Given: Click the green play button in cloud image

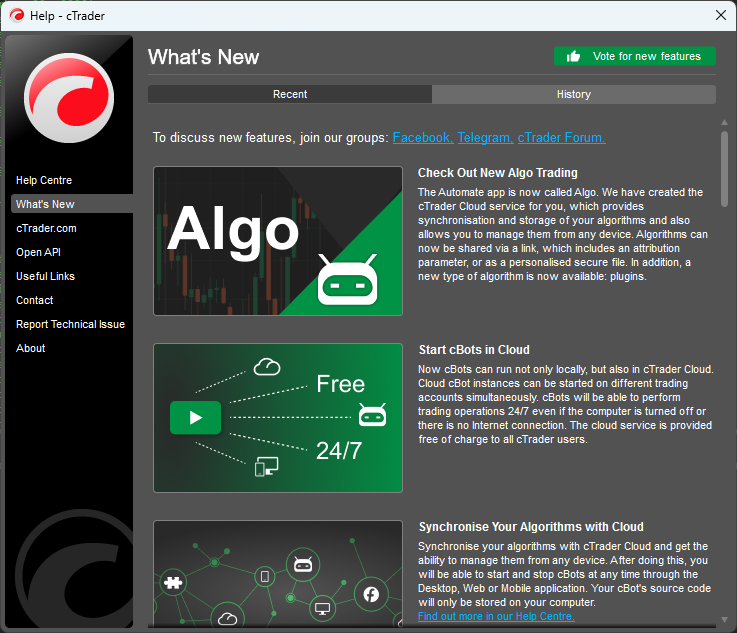Looking at the screenshot, I should click(x=196, y=417).
